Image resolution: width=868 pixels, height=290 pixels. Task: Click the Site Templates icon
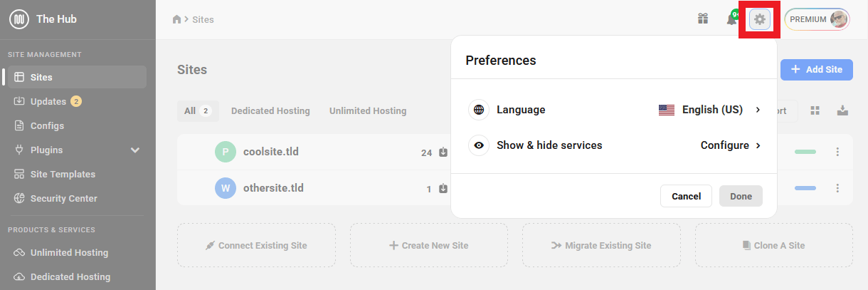(x=19, y=174)
